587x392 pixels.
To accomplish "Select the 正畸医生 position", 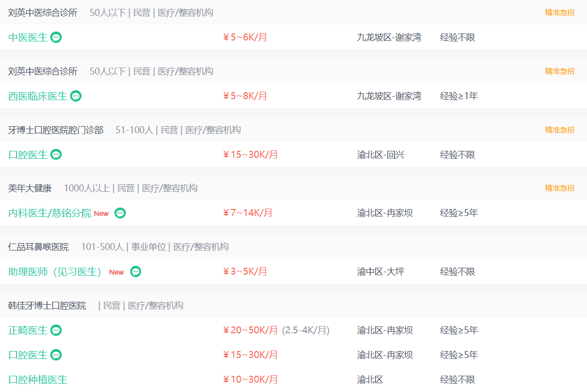I will 28,330.
